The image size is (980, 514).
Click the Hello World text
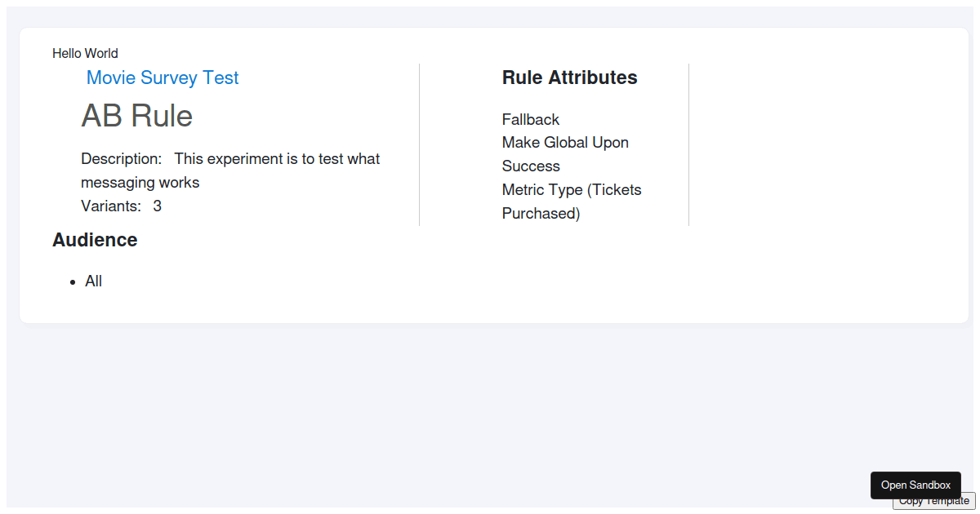(x=85, y=54)
